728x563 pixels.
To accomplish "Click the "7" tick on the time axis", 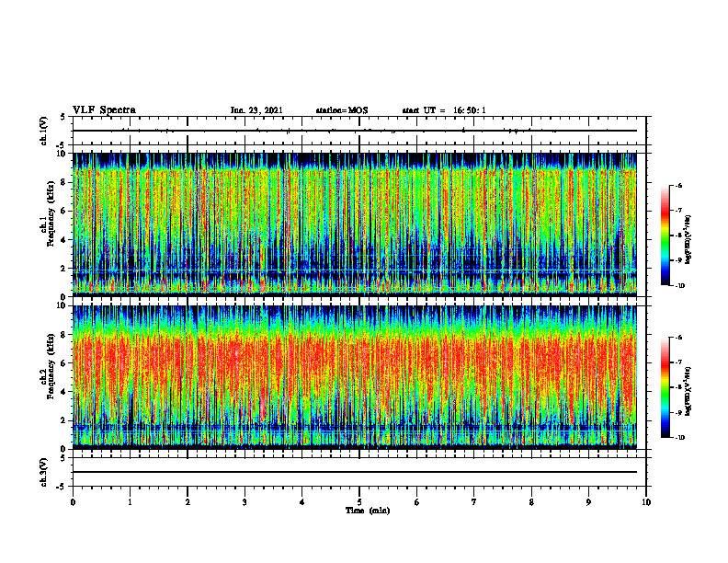I will pos(474,502).
